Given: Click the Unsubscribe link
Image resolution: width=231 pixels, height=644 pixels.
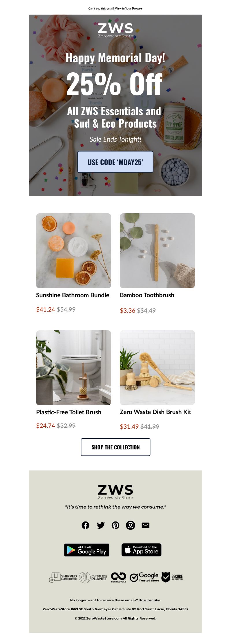Looking at the screenshot, I should point(149,600).
